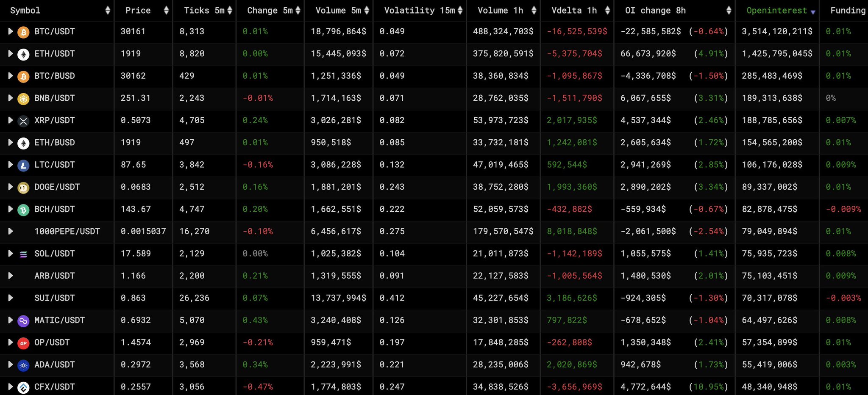Screen dimensions: 868x395
Task: Sort by Change 5m column arrows
Action: [x=298, y=11]
